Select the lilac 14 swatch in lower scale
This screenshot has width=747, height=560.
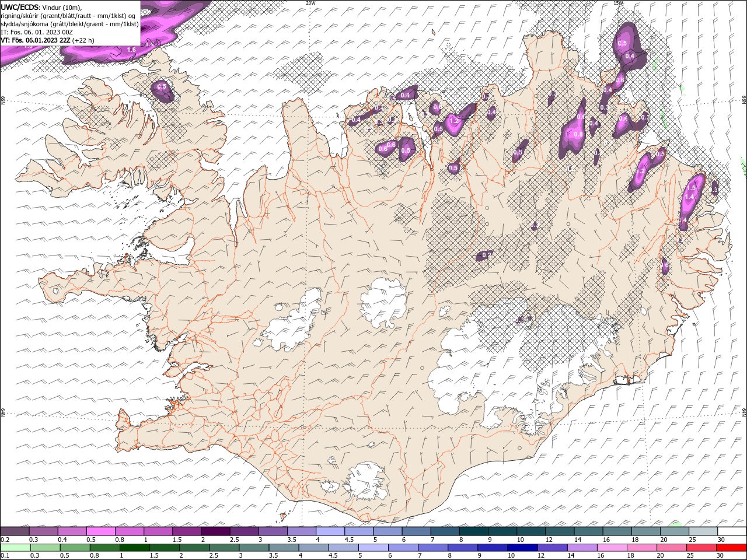tap(582, 548)
